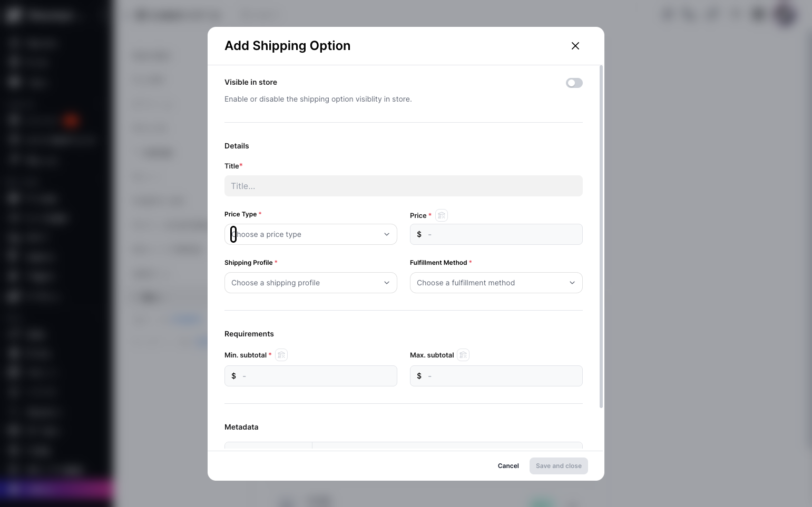Open currency icon beside Max. subtotal label
Viewport: 812px width, 507px height.
[463, 355]
